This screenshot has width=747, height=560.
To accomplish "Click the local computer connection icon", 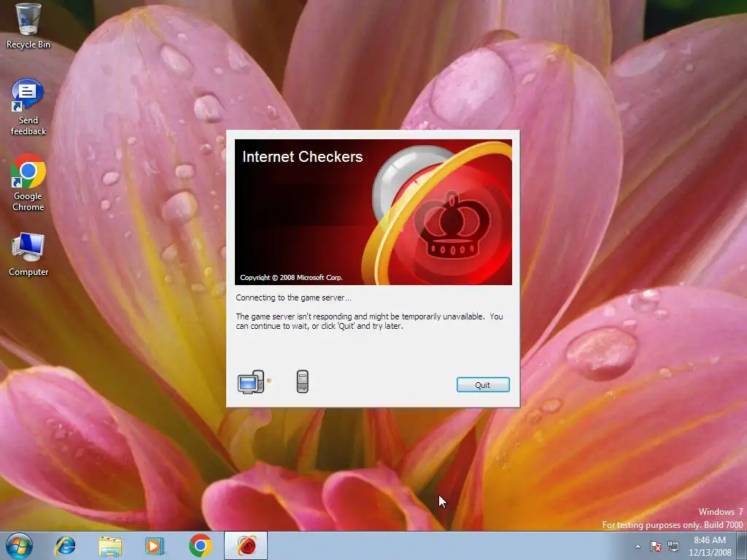I will (x=251, y=382).
